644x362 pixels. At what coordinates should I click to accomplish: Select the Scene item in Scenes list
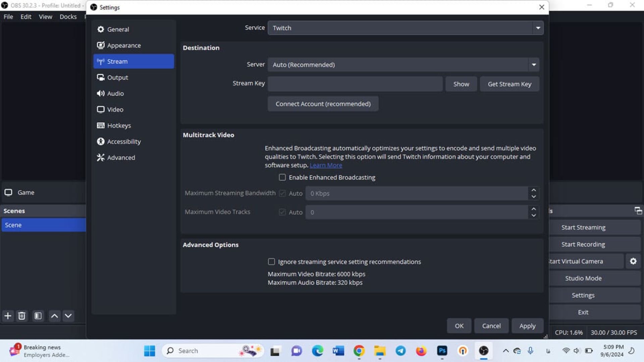(44, 225)
